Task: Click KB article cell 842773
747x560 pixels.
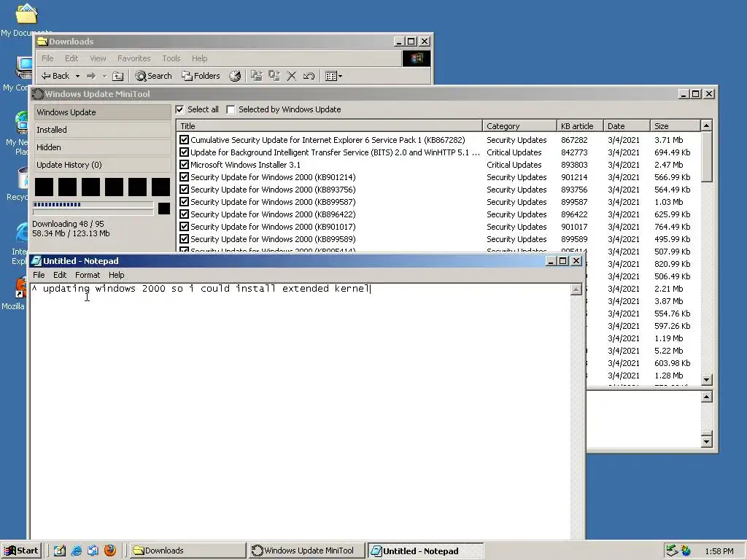Action: pos(574,152)
